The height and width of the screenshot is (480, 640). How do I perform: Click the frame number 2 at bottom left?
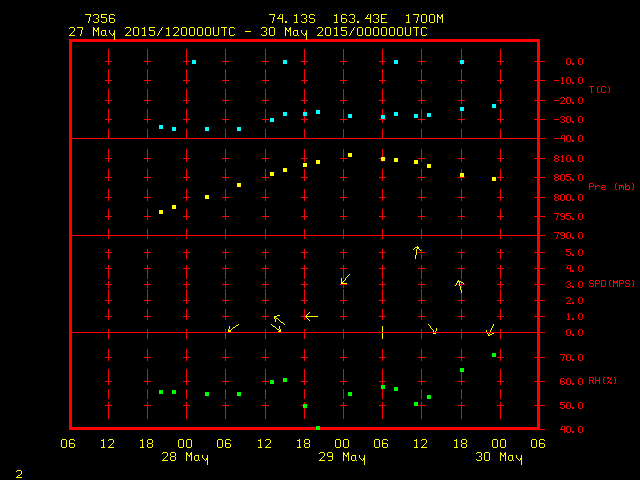pos(18,471)
